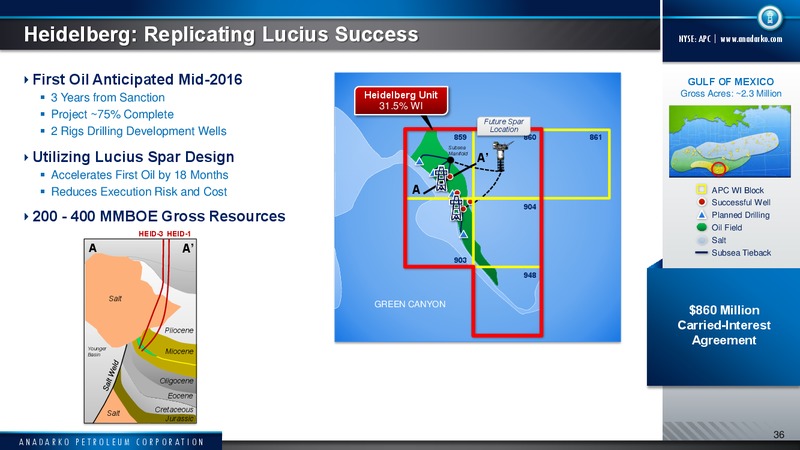Click block number 861 on the map

[x=595, y=137]
